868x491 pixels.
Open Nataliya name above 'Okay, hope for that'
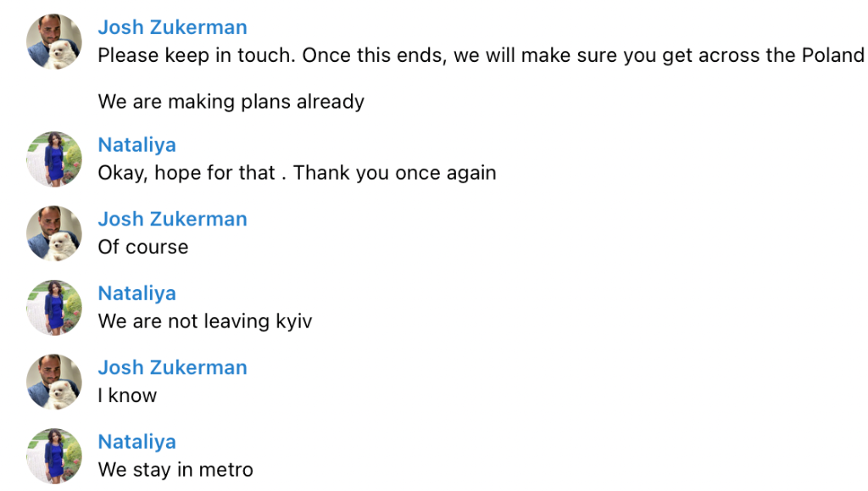point(136,145)
